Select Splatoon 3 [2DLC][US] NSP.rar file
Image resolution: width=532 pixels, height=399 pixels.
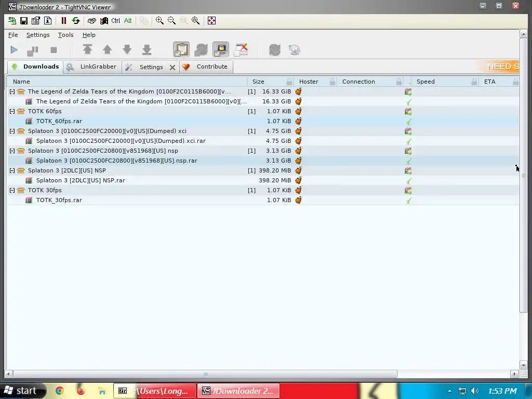coord(263,180)
